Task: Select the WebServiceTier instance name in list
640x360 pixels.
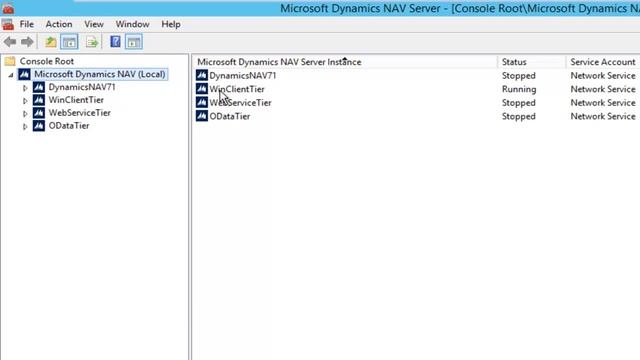Action: [240, 102]
